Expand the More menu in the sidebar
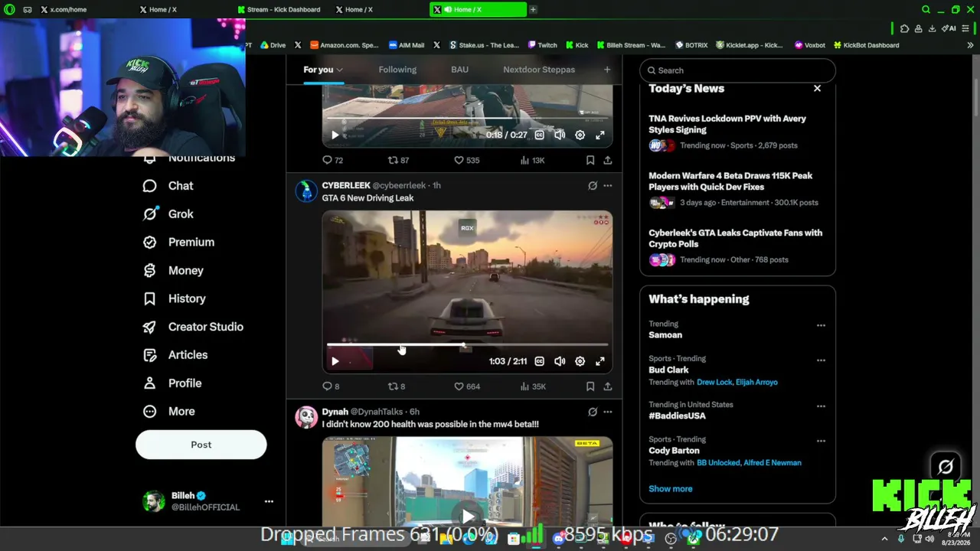Viewport: 980px width, 551px height. (x=169, y=412)
